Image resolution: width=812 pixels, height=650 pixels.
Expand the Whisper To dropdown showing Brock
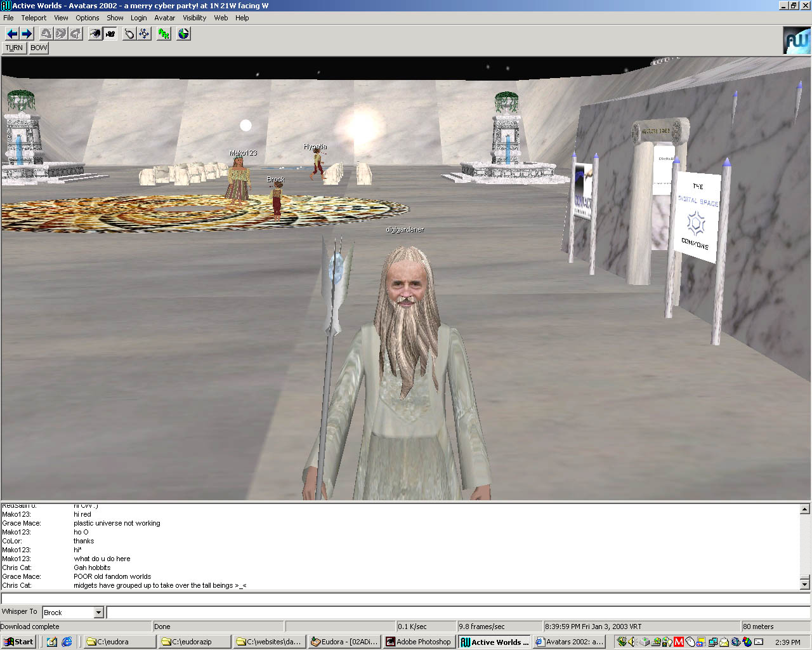[98, 613]
